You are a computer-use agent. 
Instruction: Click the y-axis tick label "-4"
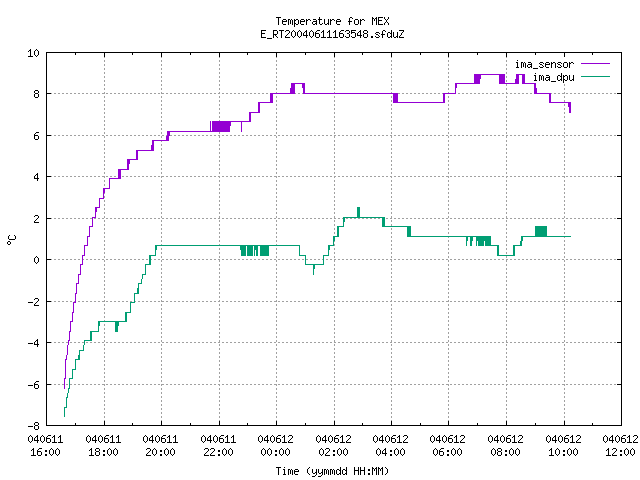tap(33, 343)
